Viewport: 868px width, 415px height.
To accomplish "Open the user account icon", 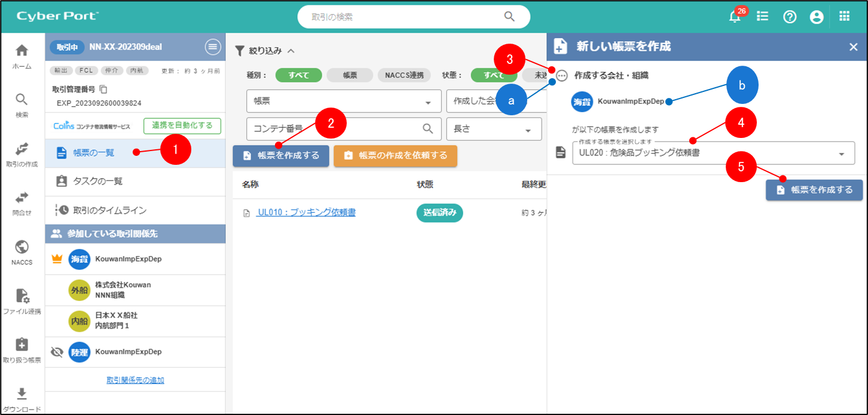I will coord(817,17).
